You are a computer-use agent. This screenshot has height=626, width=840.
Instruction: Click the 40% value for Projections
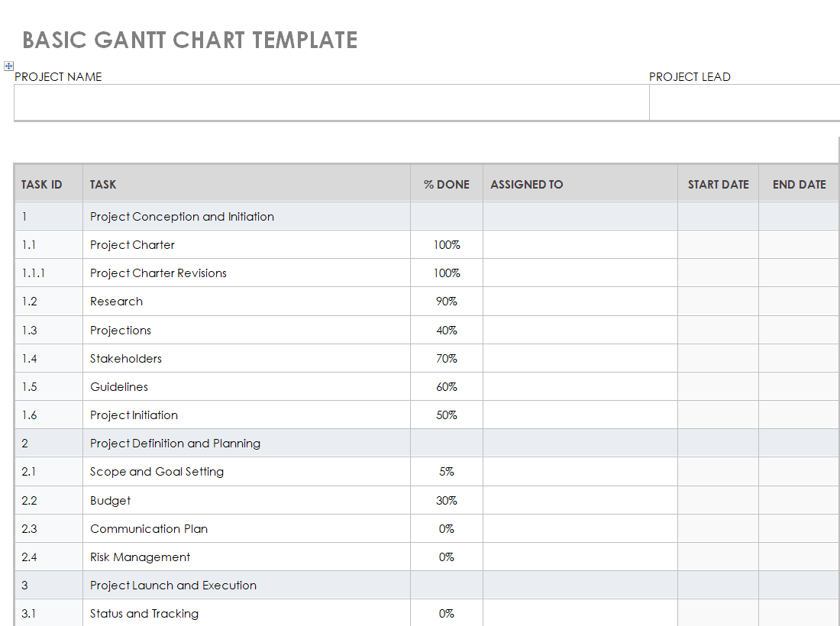(446, 331)
